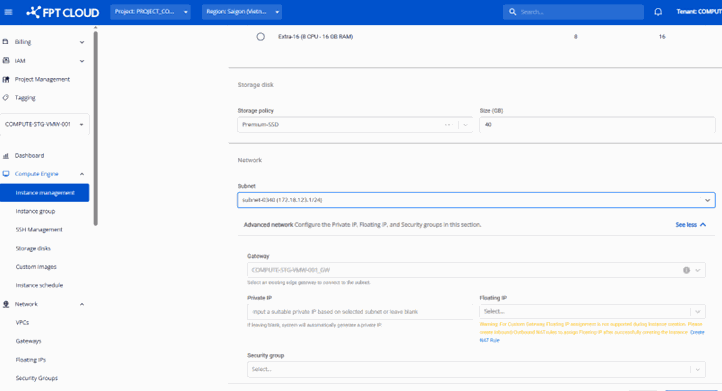The height and width of the screenshot is (391, 722).
Task: Click the Tenant label in header
Action: click(x=699, y=12)
